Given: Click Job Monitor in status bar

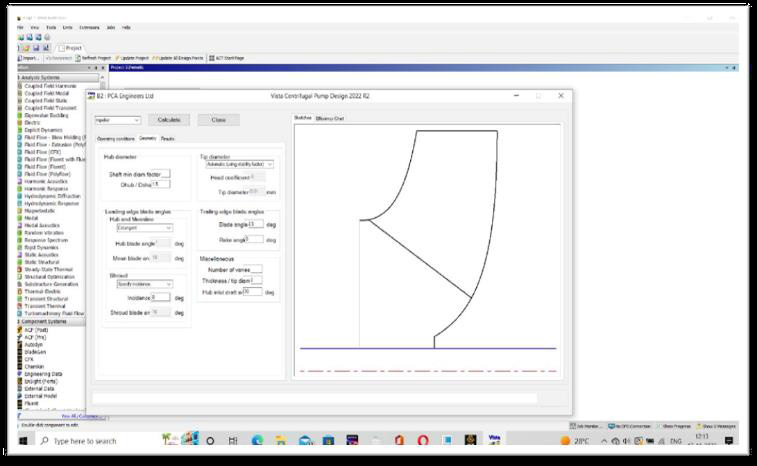Looking at the screenshot, I should tap(586, 426).
